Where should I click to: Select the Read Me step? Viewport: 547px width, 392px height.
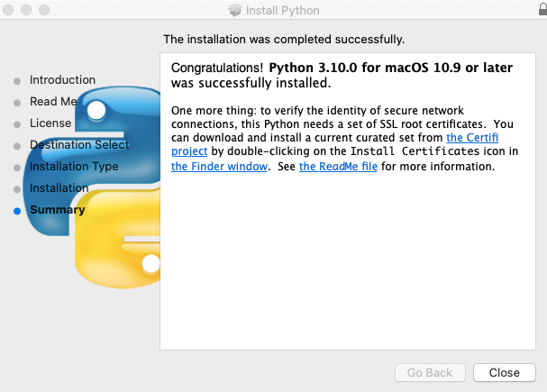[x=53, y=102]
